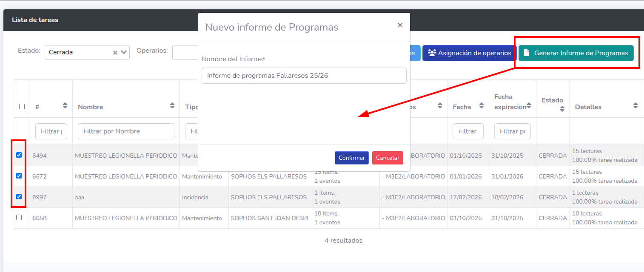Sort by Fecha column using sort icon

click(x=482, y=105)
